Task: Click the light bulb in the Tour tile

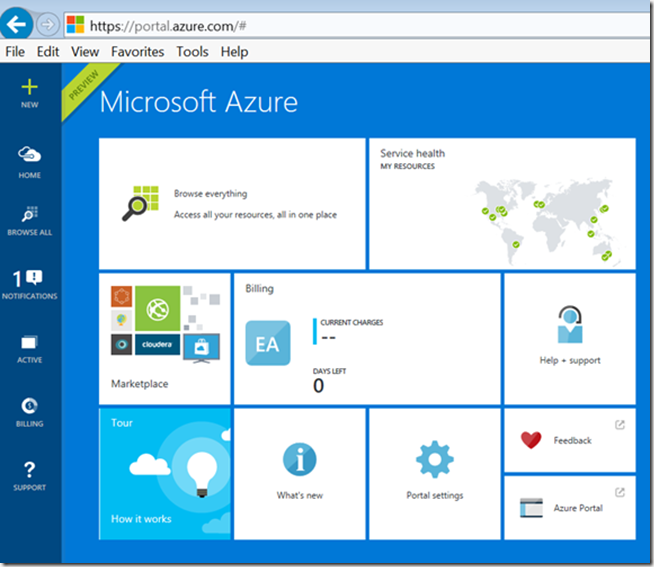Action: point(202,474)
